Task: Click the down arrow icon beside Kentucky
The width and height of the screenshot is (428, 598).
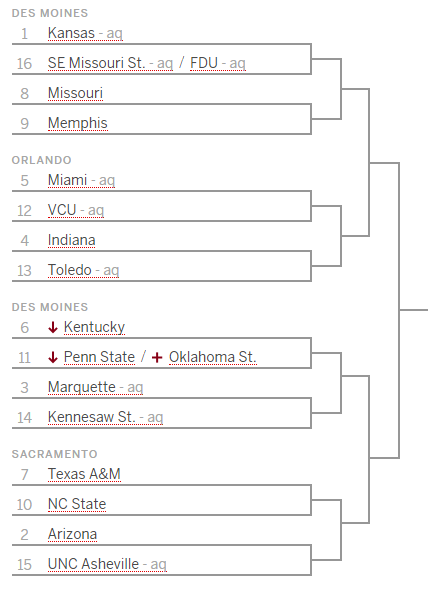Action: coord(53,327)
